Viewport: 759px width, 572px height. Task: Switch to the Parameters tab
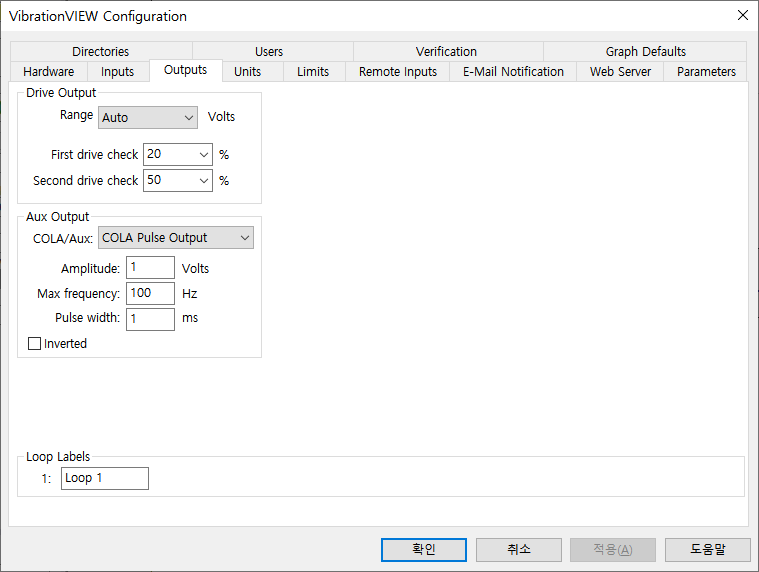[706, 72]
